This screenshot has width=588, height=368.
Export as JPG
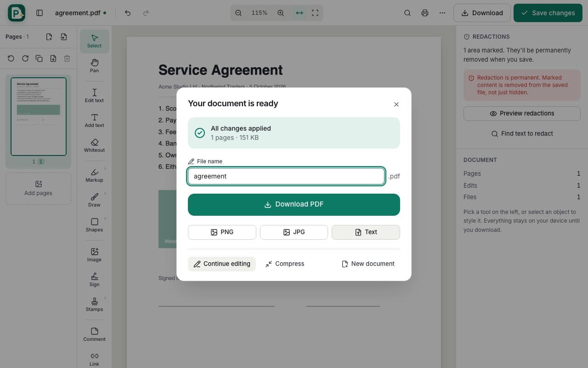[294, 232]
